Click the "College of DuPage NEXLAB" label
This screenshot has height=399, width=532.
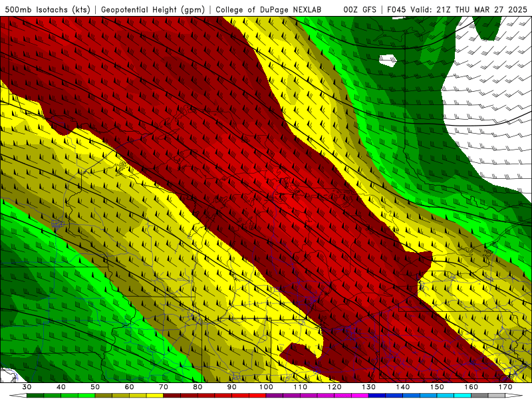coord(269,9)
